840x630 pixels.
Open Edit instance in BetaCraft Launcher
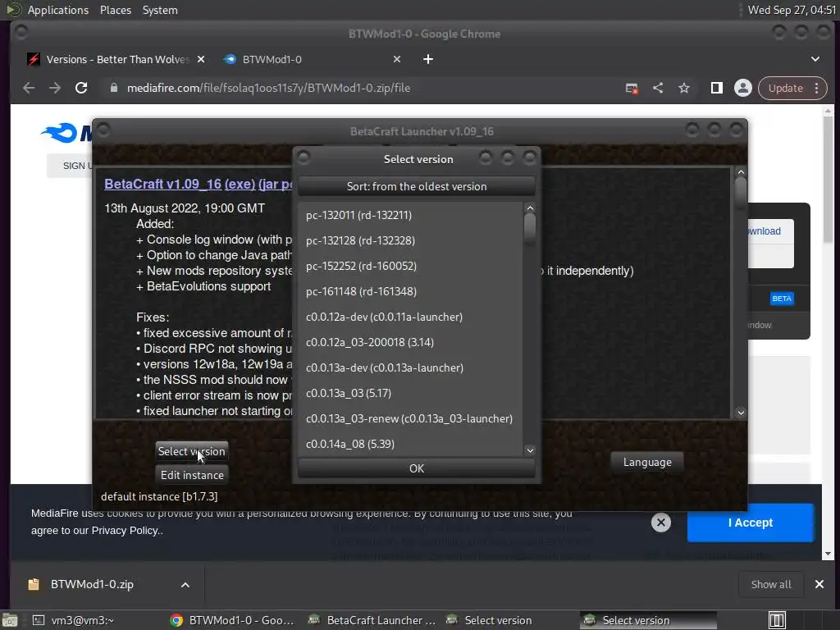pos(192,475)
